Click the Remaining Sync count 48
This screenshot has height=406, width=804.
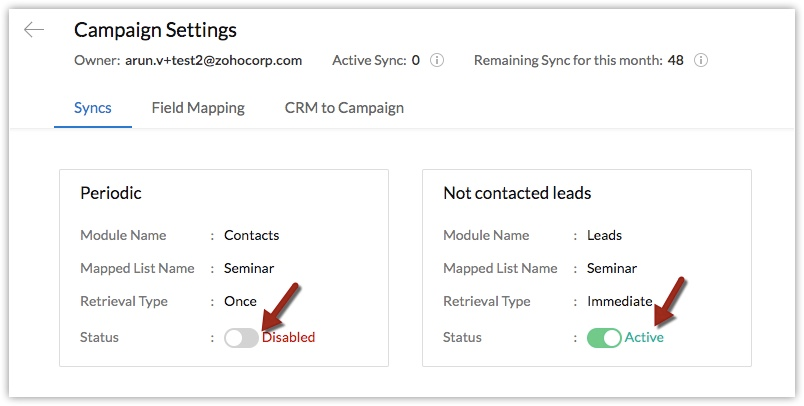pos(676,60)
